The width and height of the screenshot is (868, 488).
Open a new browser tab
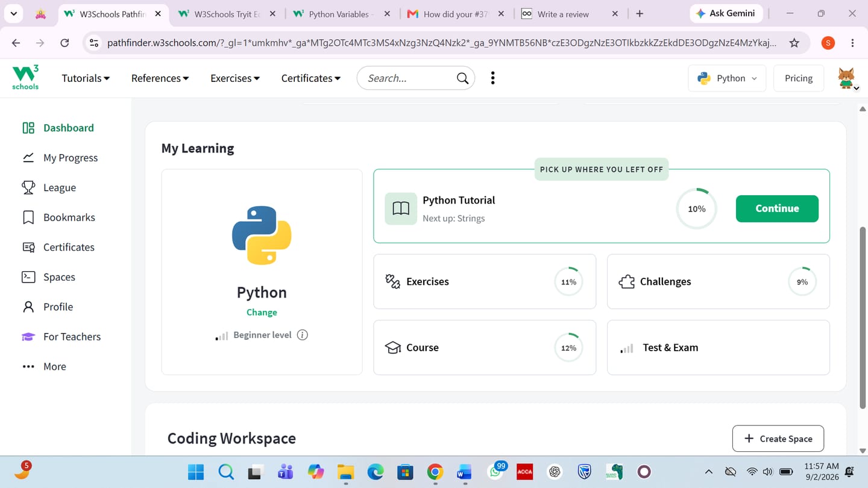pyautogui.click(x=640, y=14)
